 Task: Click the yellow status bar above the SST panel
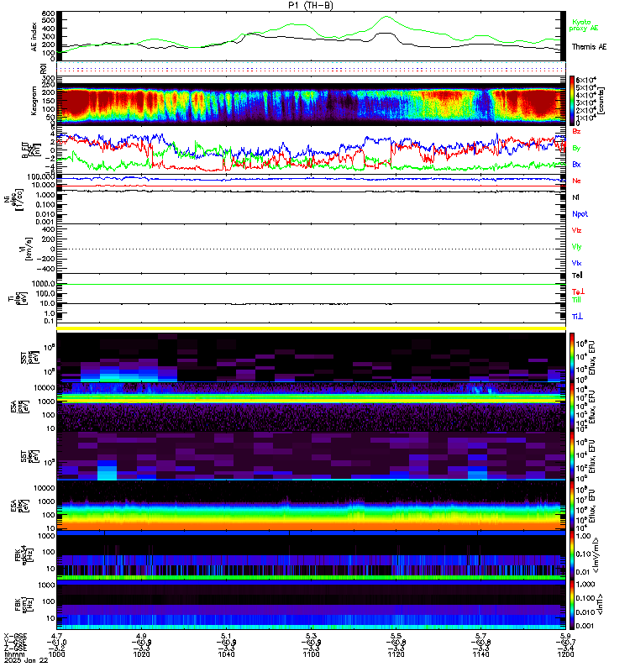tap(311, 328)
